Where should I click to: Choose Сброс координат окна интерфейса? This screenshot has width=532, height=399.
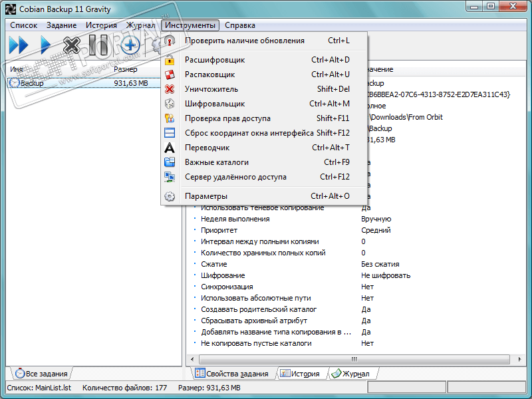tap(264, 133)
